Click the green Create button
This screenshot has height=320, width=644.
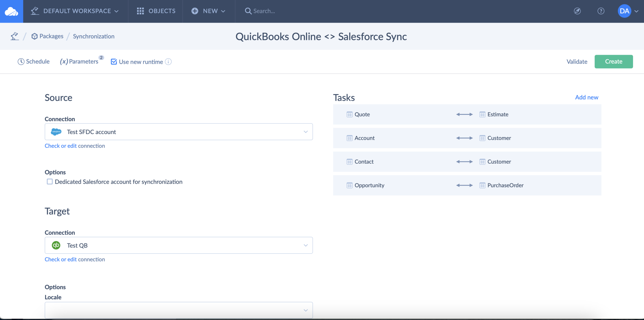coord(613,61)
